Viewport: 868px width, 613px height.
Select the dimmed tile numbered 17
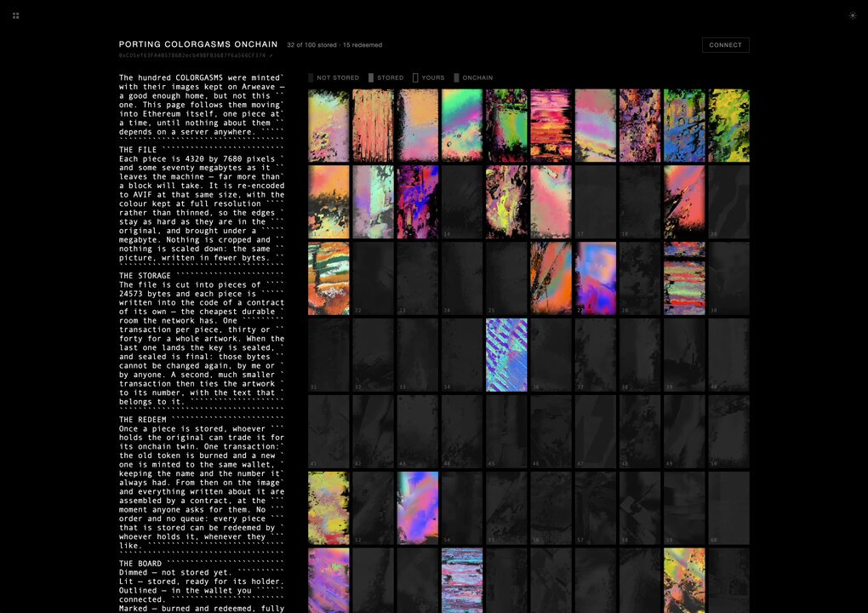596,202
